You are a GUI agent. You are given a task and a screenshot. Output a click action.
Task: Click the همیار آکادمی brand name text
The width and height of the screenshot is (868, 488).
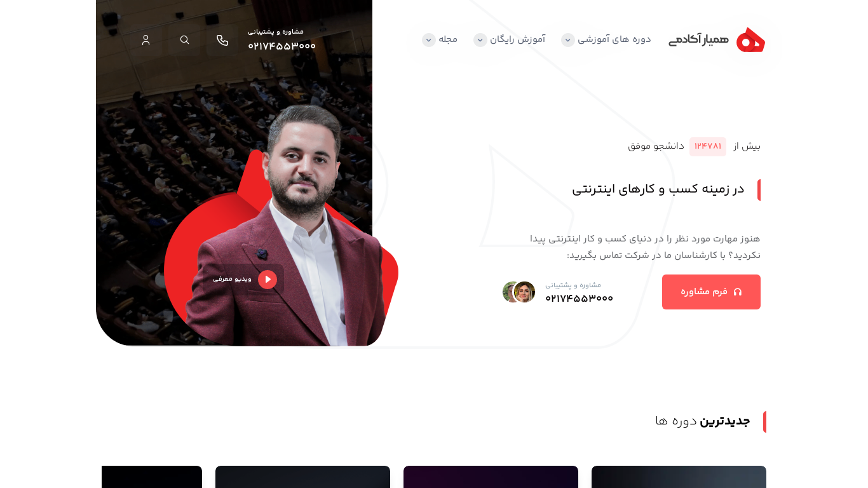[x=698, y=40]
